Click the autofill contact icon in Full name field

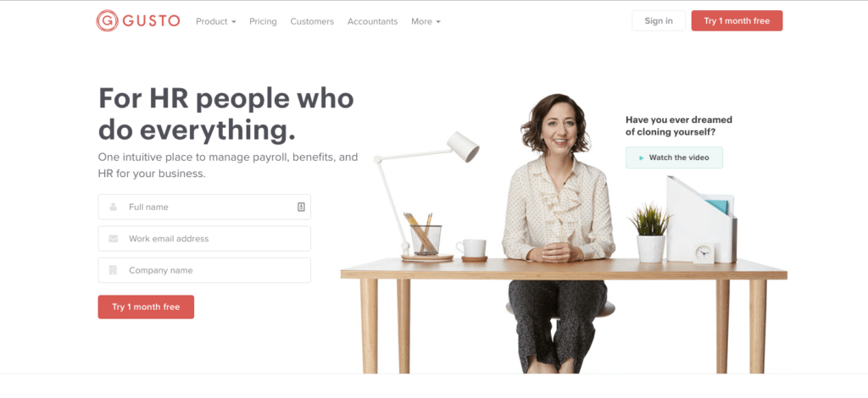tap(301, 207)
